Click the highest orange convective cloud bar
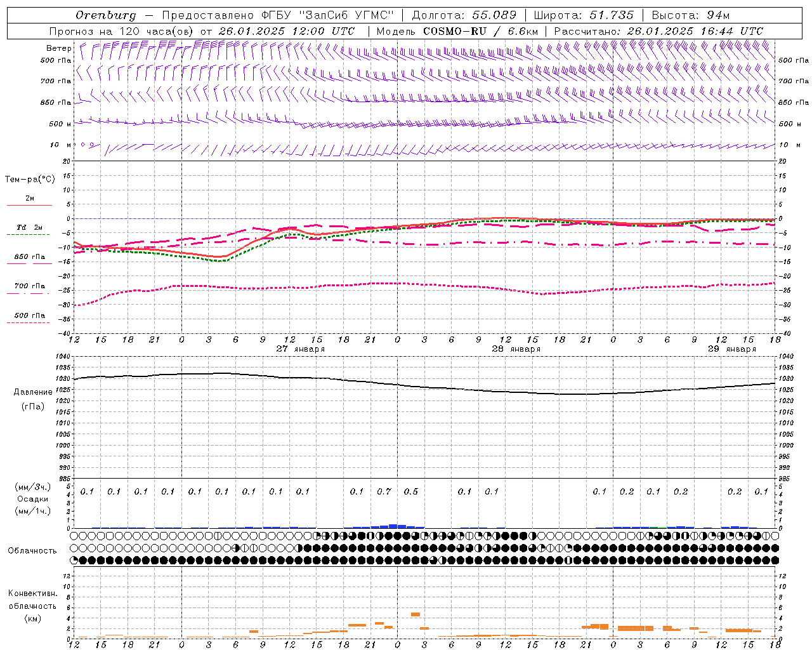The width and height of the screenshot is (812, 650). coord(416,614)
